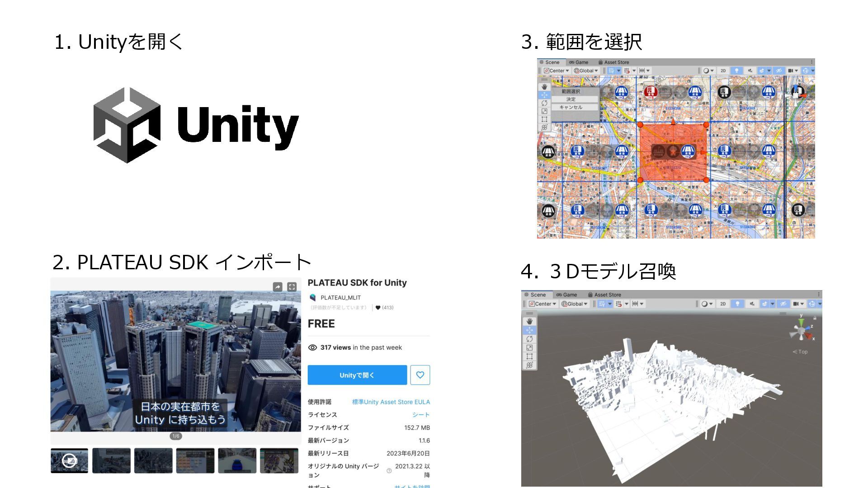Select Move tool in 3D model Scene view
The height and width of the screenshot is (488, 868).
click(529, 330)
